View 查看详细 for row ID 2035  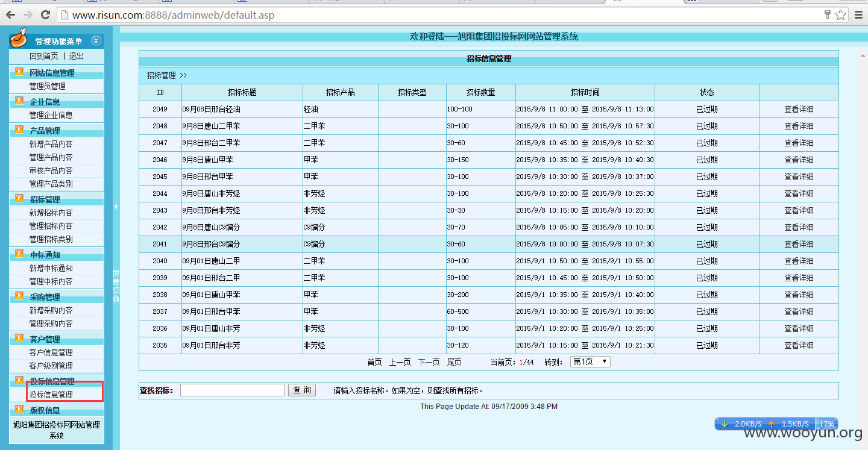[799, 345]
